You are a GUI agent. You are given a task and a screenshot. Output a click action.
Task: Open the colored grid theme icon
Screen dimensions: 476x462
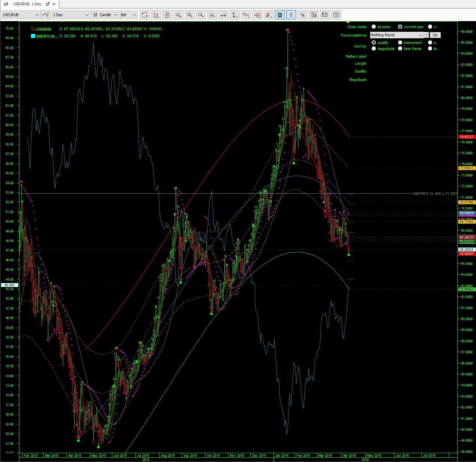pyautogui.click(x=314, y=15)
